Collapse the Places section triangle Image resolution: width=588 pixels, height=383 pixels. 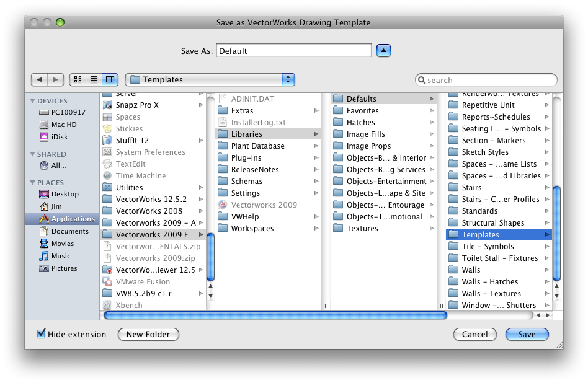32,183
